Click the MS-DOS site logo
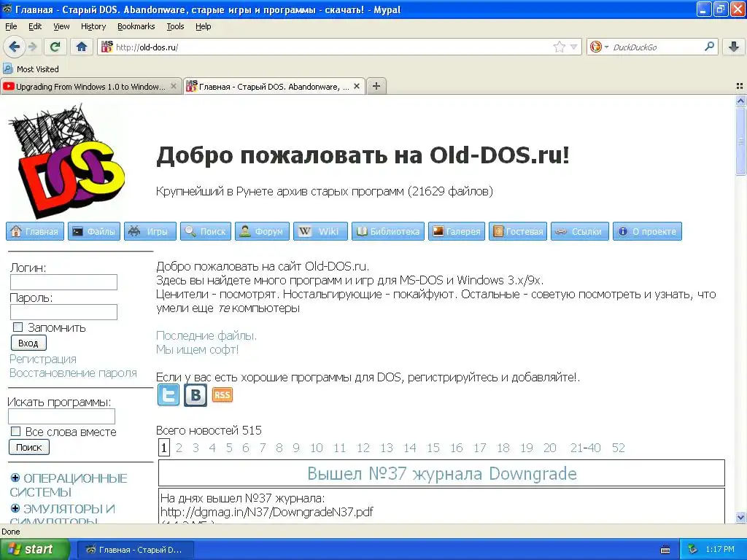 point(66,160)
